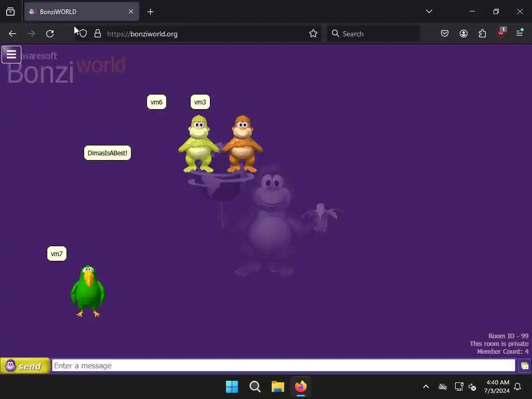Go forward with the browser forward arrow
This screenshot has height=399, width=532.
31,34
